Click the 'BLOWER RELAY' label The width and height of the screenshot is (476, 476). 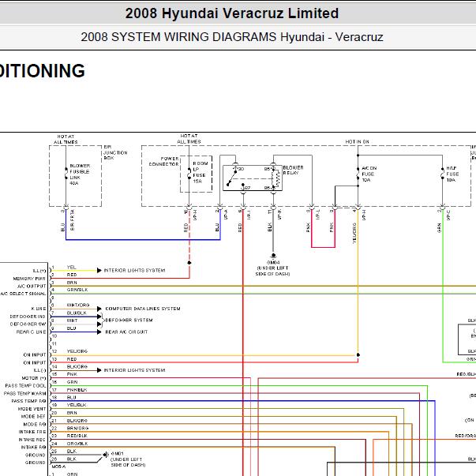pos(293,170)
